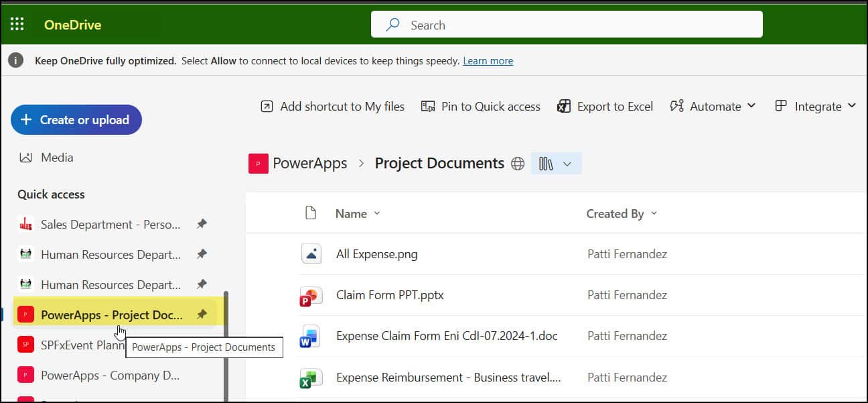Click the PowerApps - Company D... site icon
Image resolution: width=868 pixels, height=403 pixels.
(26, 375)
